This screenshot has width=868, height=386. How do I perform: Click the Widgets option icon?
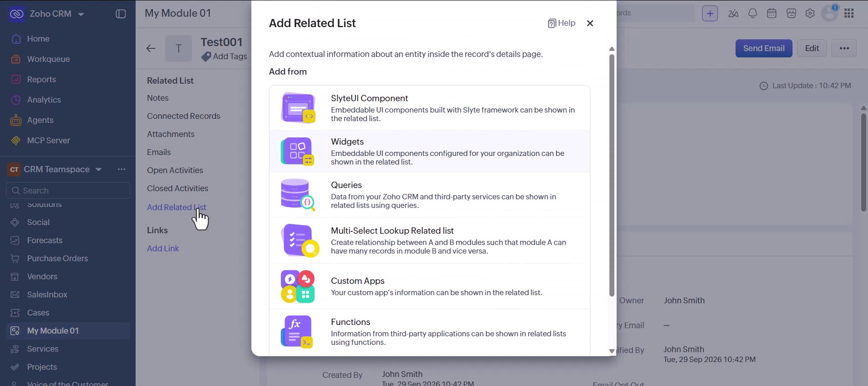point(298,151)
